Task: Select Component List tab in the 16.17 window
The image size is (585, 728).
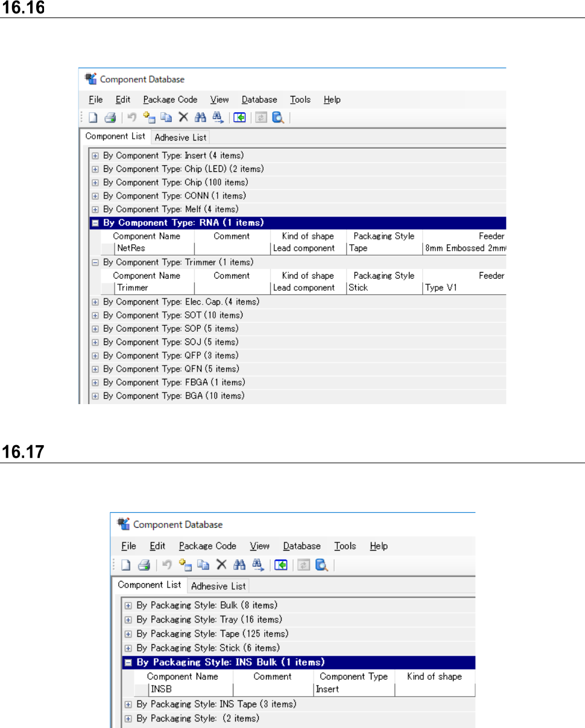Action: click(x=150, y=584)
